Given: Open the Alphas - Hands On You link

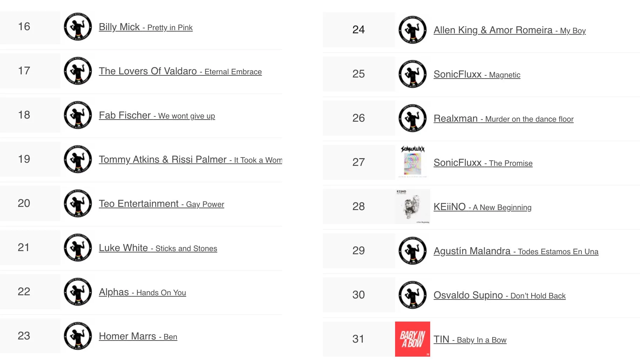Looking at the screenshot, I should click(x=142, y=292).
